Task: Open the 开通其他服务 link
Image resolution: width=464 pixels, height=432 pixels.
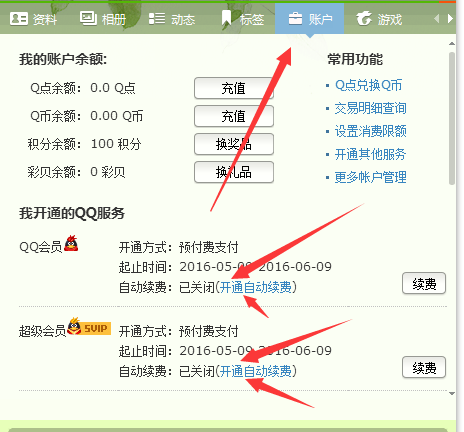Action: tap(370, 154)
